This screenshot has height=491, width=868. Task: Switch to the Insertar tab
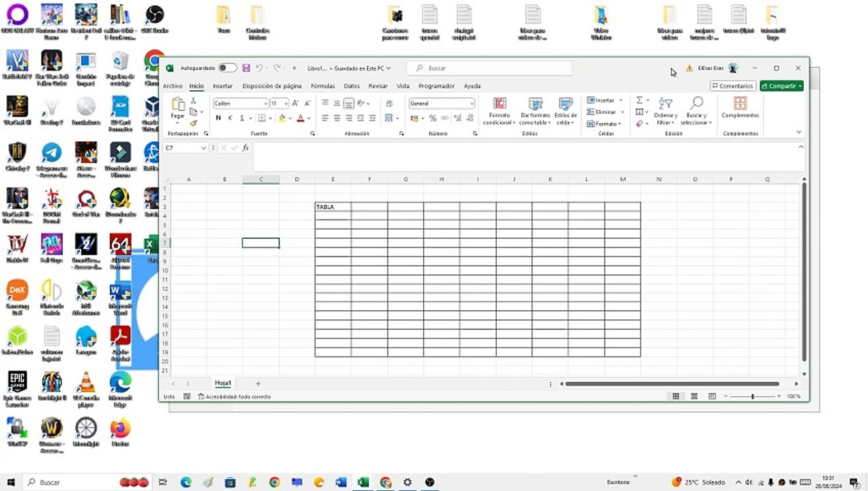(x=222, y=86)
